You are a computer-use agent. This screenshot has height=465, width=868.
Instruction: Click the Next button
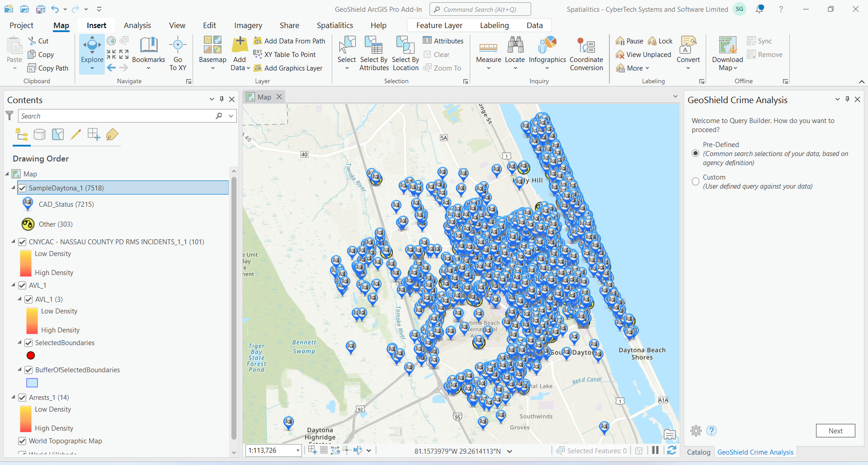click(835, 431)
